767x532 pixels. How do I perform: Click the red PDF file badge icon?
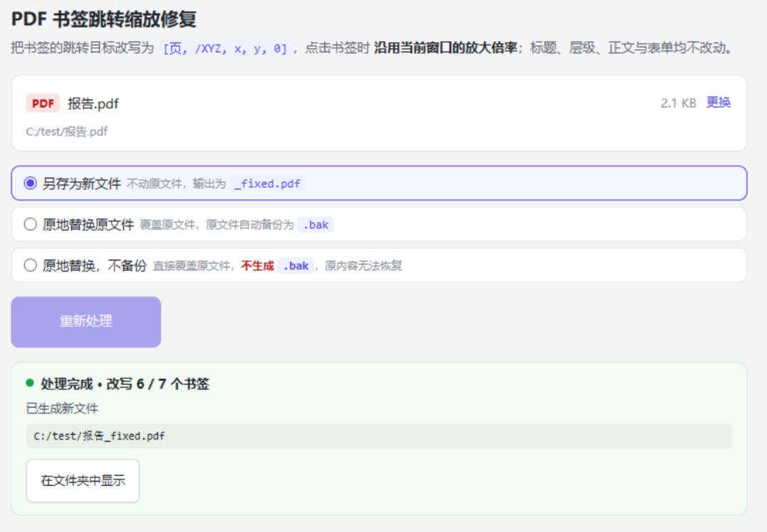[43, 103]
